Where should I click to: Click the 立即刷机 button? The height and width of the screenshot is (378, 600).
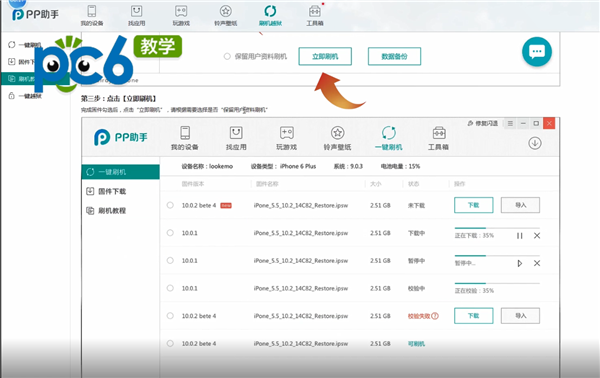(325, 56)
